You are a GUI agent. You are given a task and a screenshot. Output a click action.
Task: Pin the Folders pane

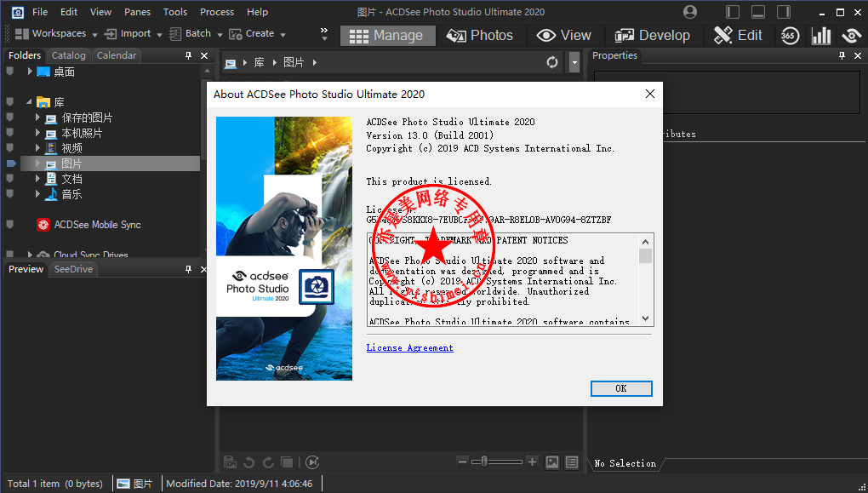(188, 55)
